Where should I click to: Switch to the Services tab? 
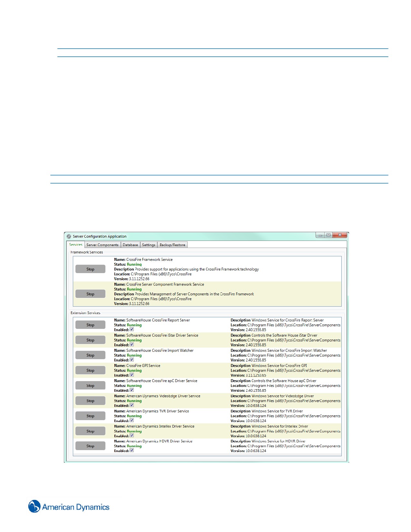point(76,245)
